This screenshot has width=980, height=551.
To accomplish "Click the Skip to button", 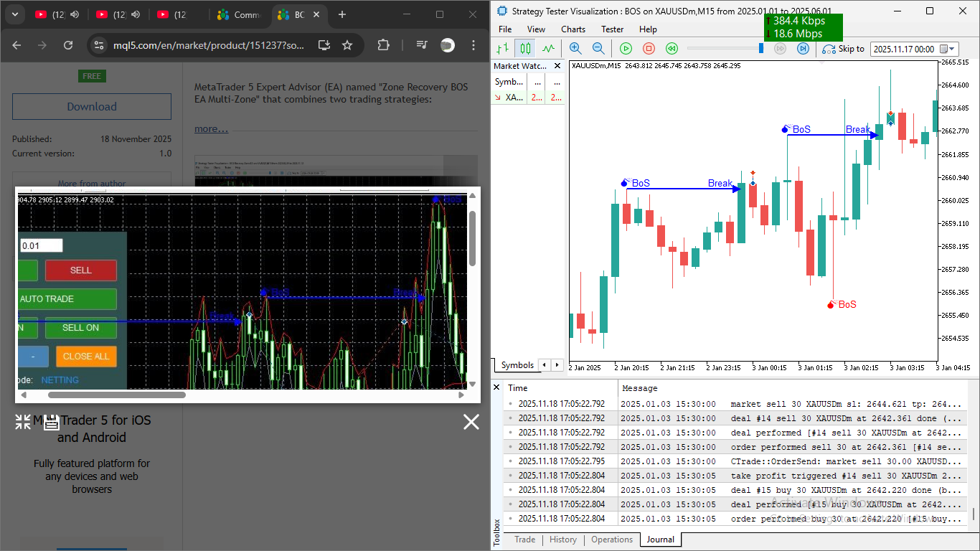I will (x=844, y=49).
